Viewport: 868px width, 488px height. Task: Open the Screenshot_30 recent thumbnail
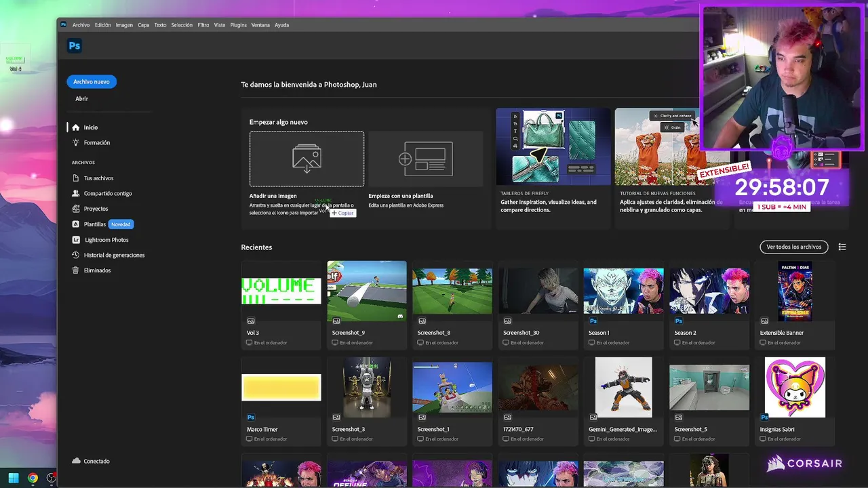point(538,291)
